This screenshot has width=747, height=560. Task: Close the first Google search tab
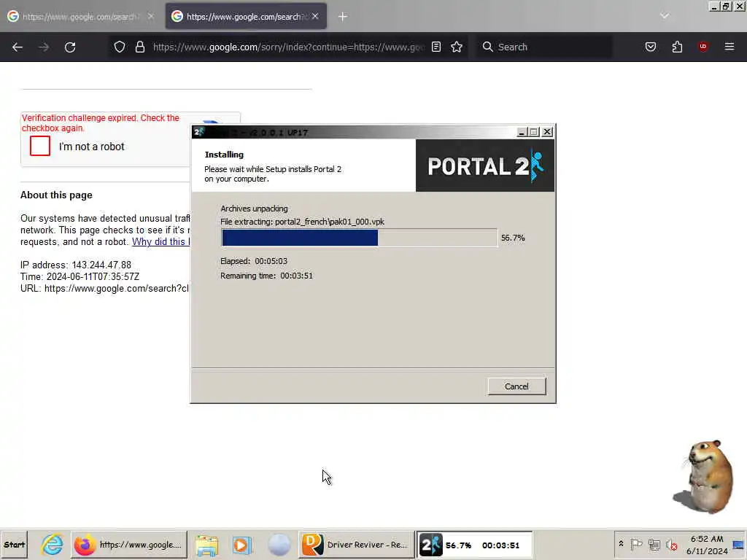150,16
